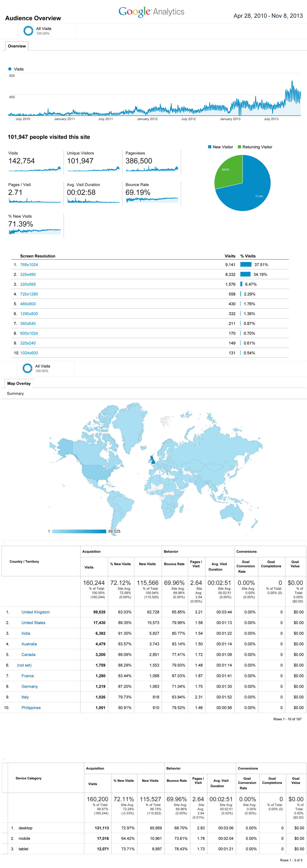Open the India country link
307x868 pixels.
click(x=26, y=633)
